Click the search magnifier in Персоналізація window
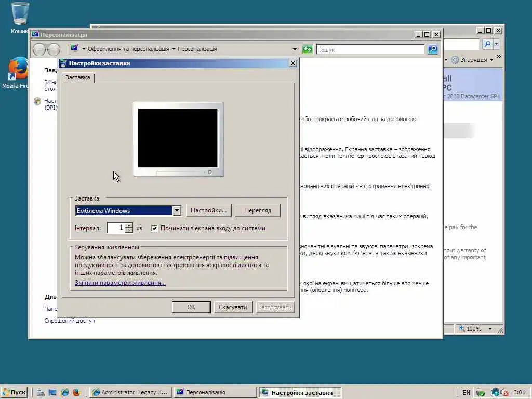The height and width of the screenshot is (399, 532). [433, 49]
